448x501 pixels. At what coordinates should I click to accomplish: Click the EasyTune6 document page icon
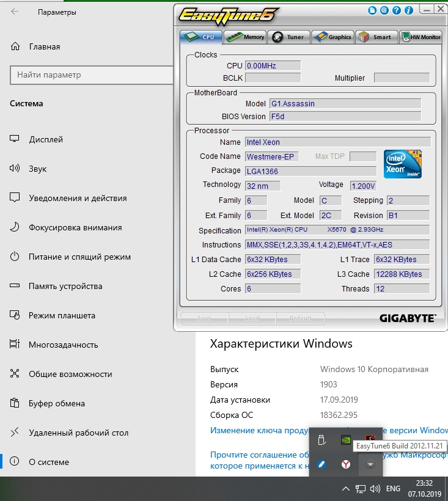pos(372,10)
